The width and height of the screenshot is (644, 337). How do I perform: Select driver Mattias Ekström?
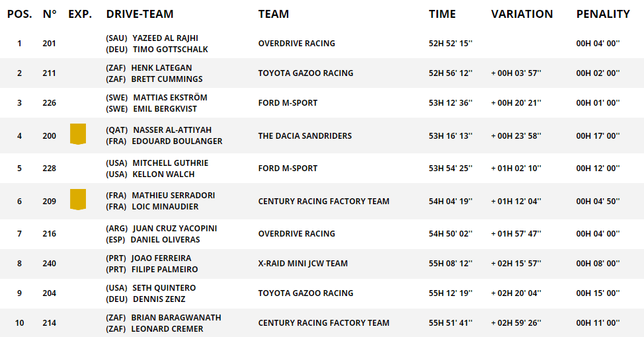(x=165, y=98)
